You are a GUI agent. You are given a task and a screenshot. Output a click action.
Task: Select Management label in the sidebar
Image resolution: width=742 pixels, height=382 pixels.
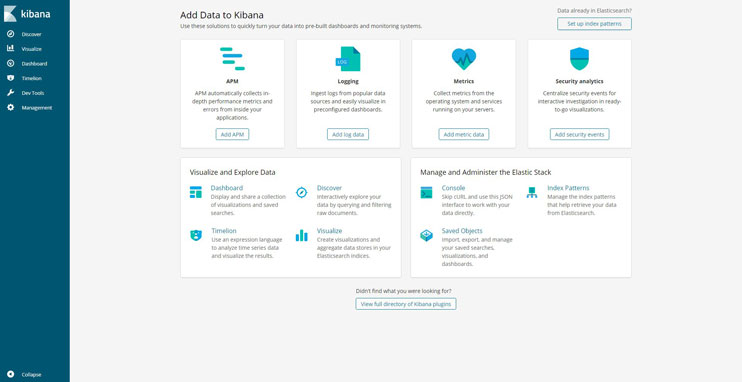coord(37,108)
